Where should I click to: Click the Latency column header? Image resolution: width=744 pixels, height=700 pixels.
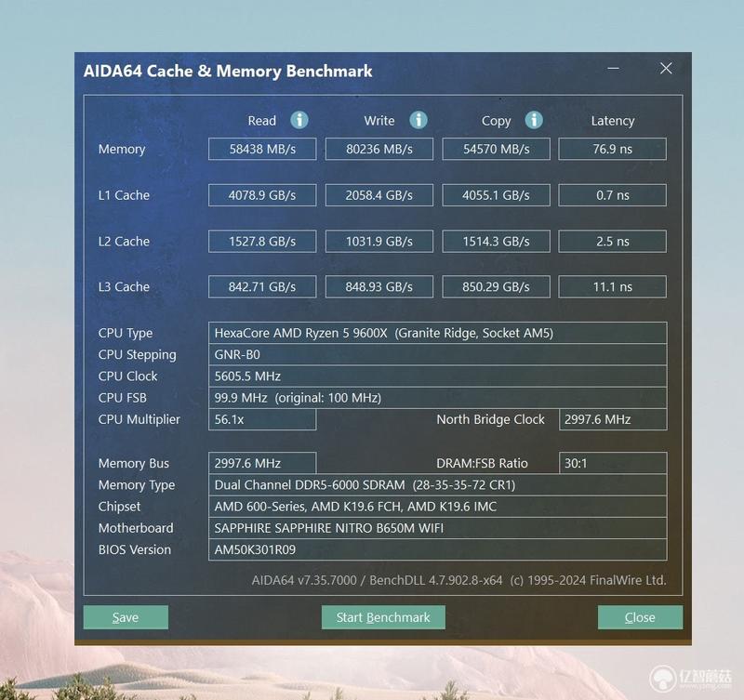[x=613, y=122]
